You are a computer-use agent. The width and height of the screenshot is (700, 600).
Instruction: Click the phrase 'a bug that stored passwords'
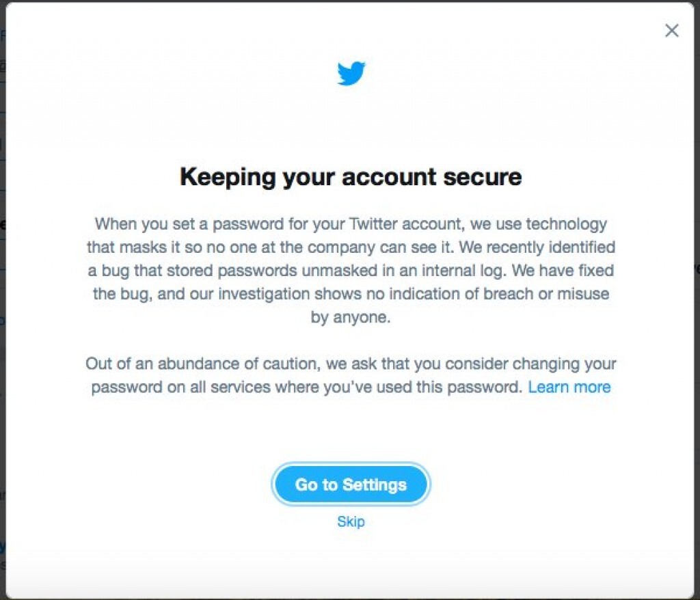(x=192, y=271)
